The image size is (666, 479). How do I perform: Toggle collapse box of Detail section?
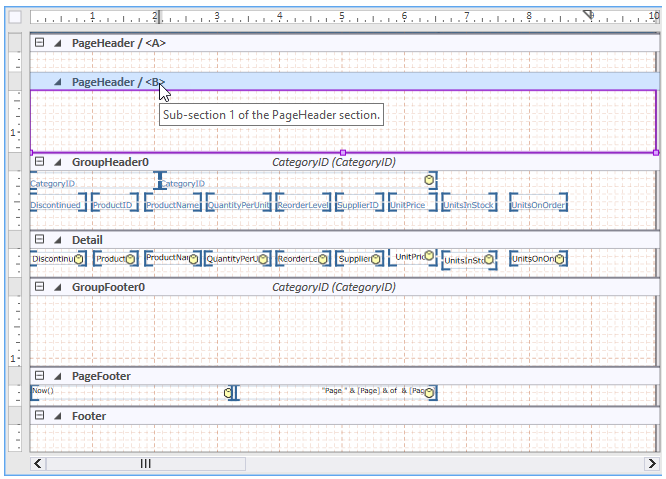tap(39, 240)
